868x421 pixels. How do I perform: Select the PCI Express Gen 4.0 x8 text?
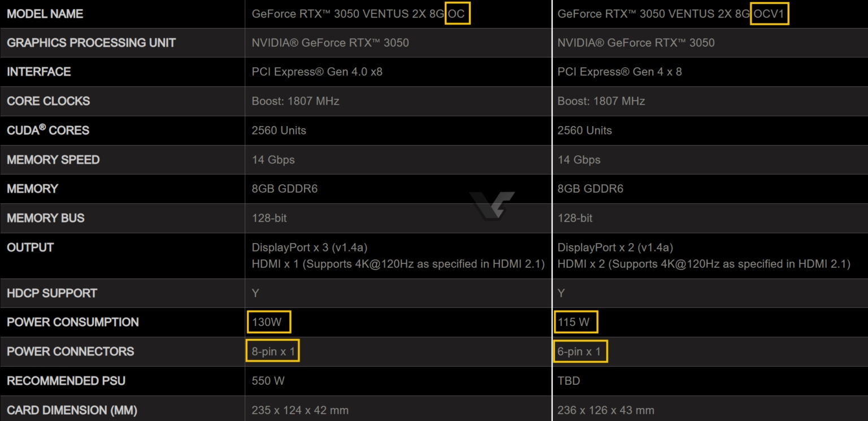click(x=317, y=72)
